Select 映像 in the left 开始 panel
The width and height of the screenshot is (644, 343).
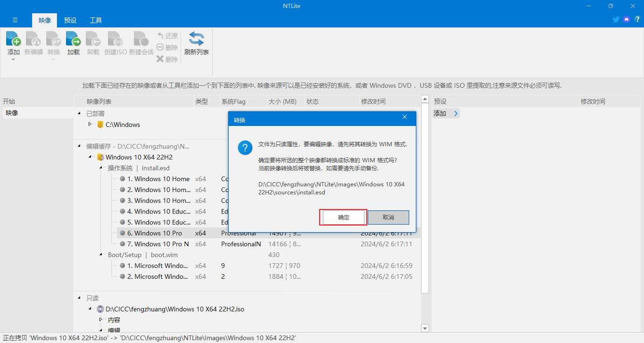38,113
